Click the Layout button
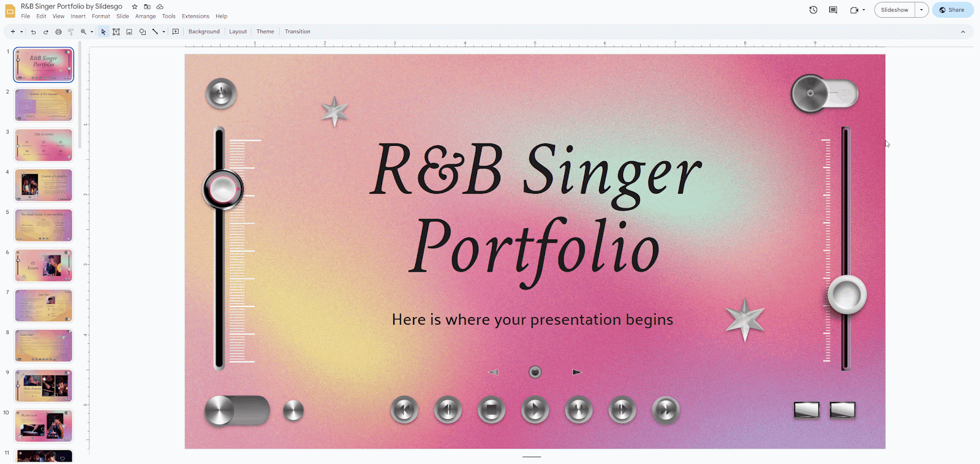 coord(238,32)
